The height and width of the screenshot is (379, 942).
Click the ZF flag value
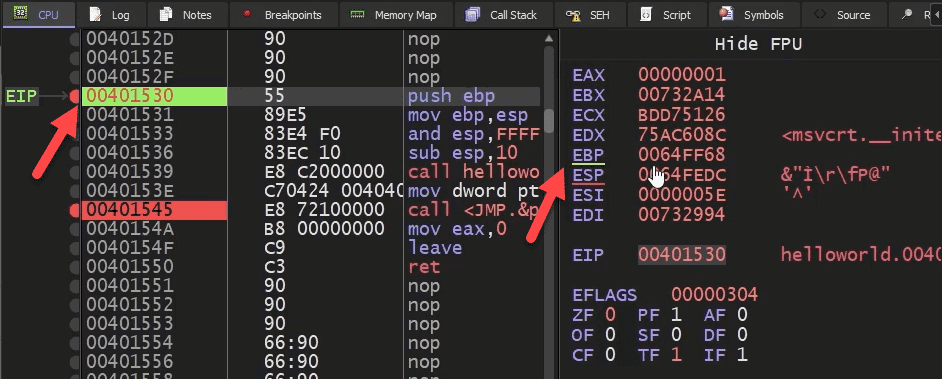click(x=610, y=314)
